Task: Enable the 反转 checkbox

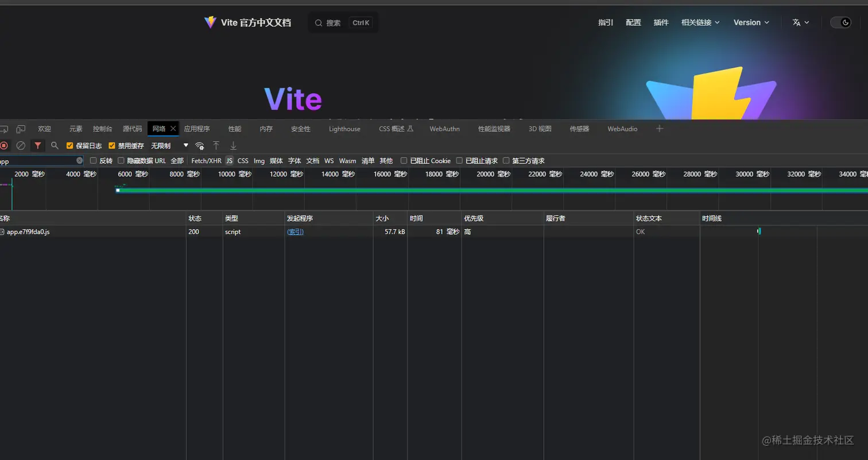Action: (94, 161)
